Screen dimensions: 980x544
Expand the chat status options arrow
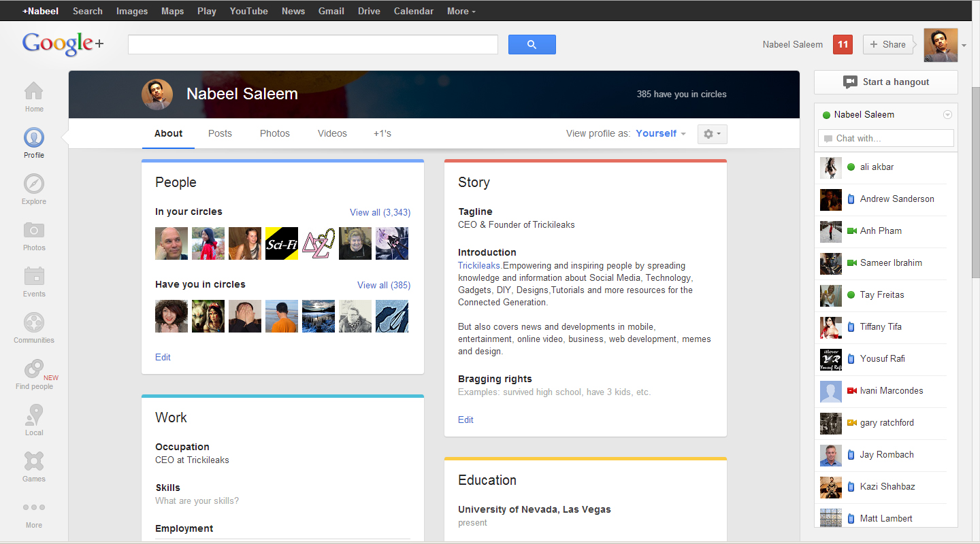[947, 115]
